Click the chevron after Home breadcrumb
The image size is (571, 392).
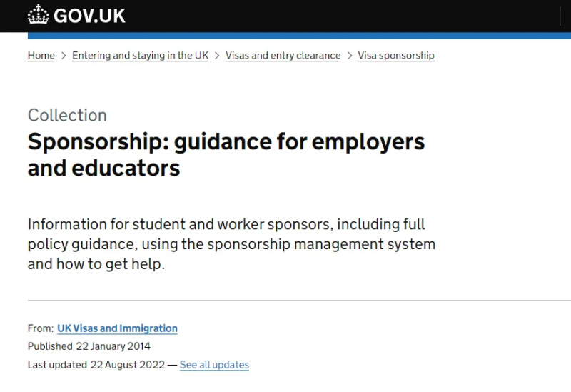(x=64, y=56)
